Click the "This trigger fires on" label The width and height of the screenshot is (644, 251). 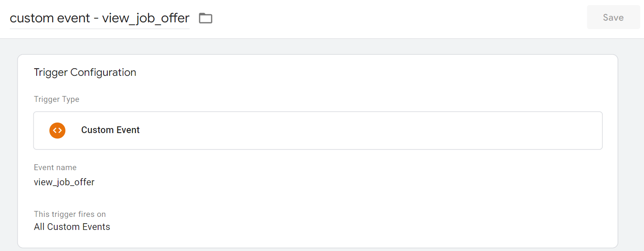[69, 214]
